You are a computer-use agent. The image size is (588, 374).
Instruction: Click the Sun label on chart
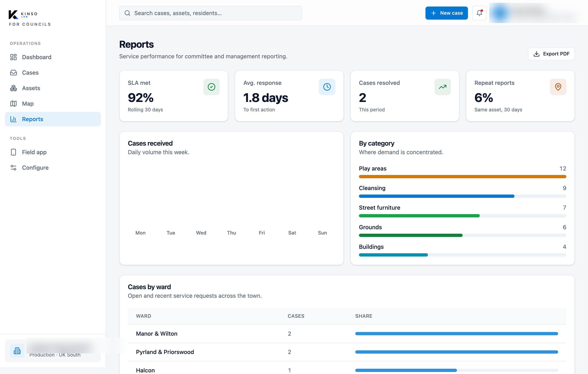pyautogui.click(x=322, y=233)
